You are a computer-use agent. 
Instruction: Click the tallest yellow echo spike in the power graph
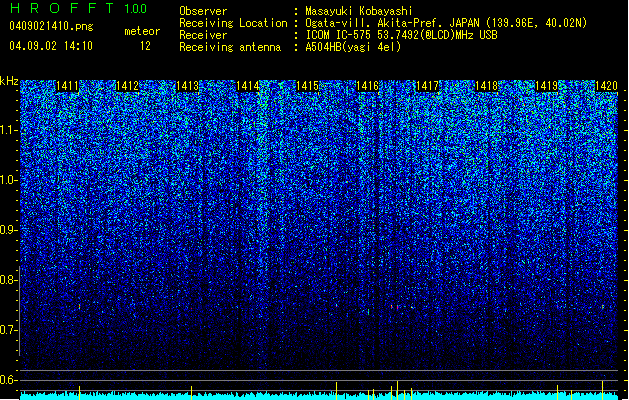tap(398, 390)
